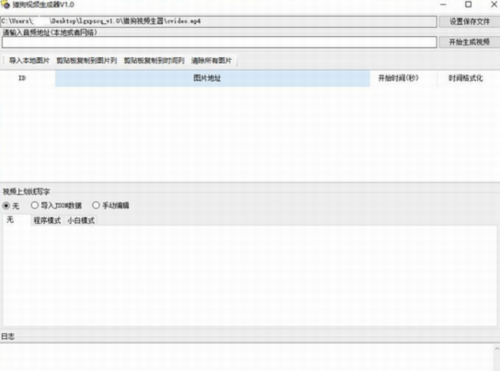Viewport: 500px width, 371px height.
Task: Focus the audio address input field
Action: pyautogui.click(x=219, y=42)
